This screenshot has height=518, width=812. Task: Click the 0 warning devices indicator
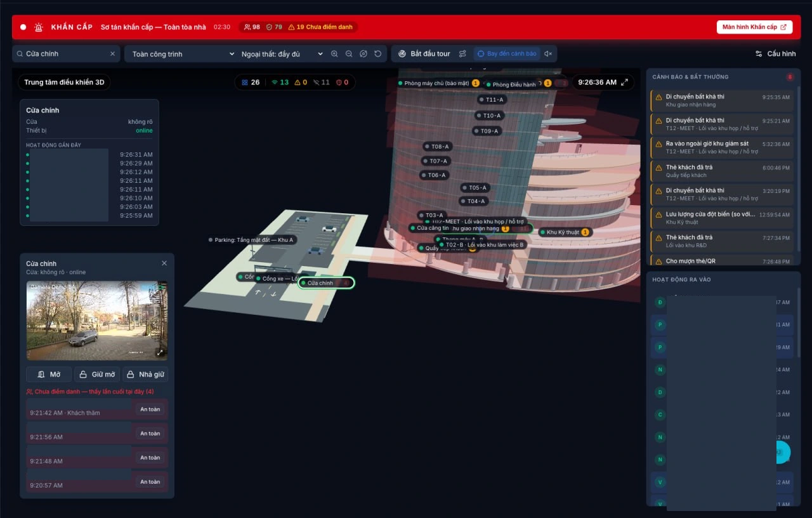pyautogui.click(x=301, y=83)
